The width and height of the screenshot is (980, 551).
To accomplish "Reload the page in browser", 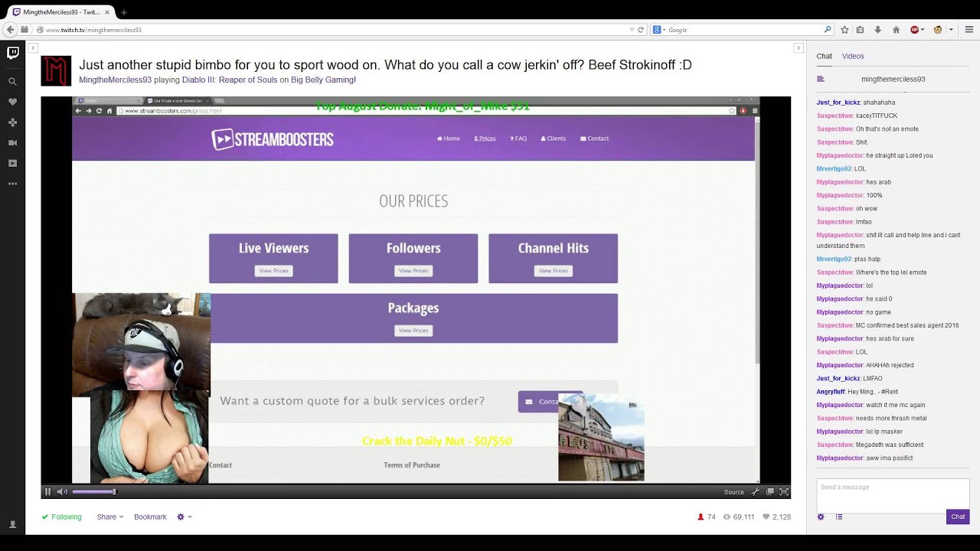I will [641, 30].
